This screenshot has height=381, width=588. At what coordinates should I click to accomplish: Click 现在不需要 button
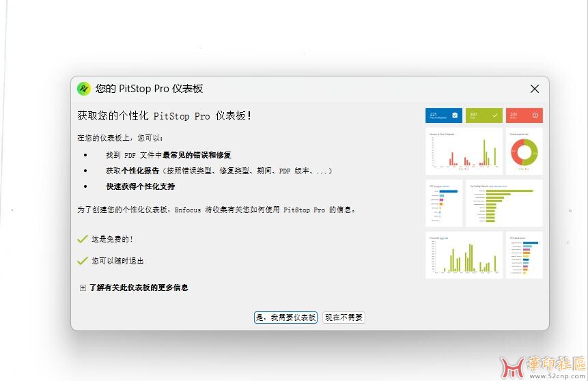[344, 317]
